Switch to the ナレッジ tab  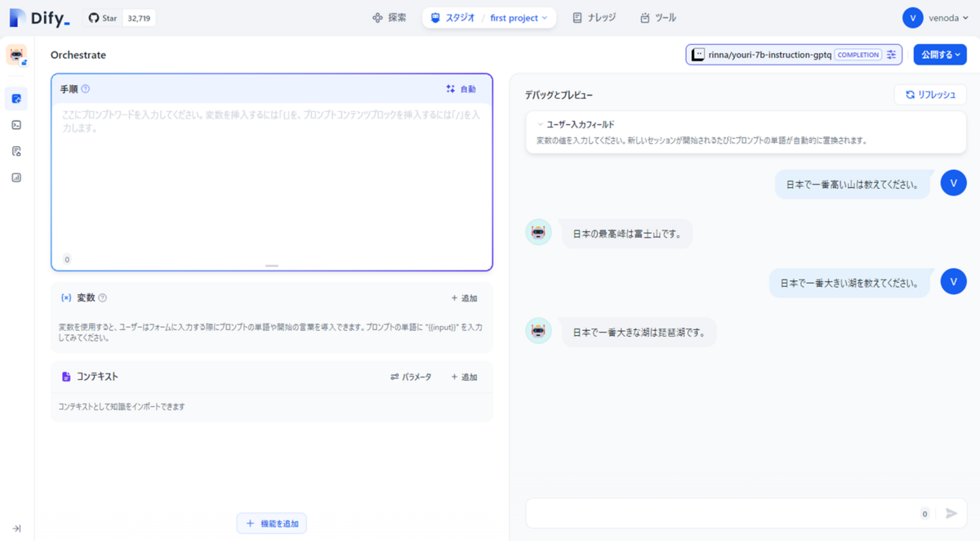594,17
